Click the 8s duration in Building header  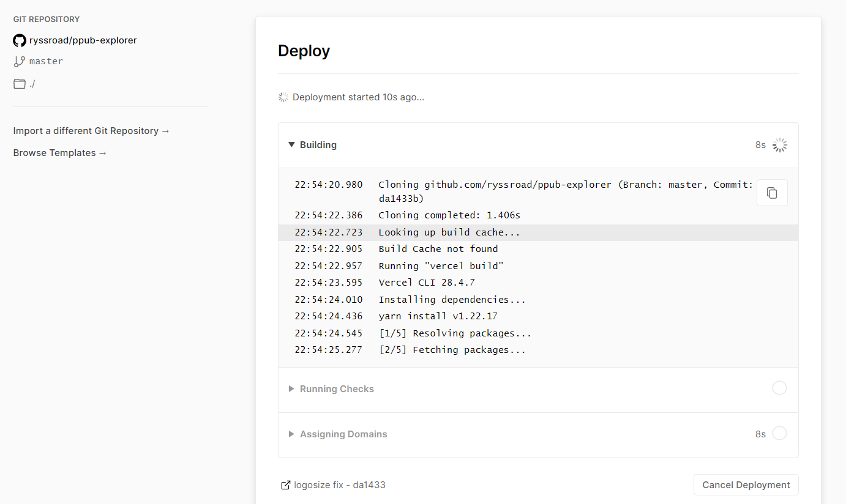(x=760, y=145)
